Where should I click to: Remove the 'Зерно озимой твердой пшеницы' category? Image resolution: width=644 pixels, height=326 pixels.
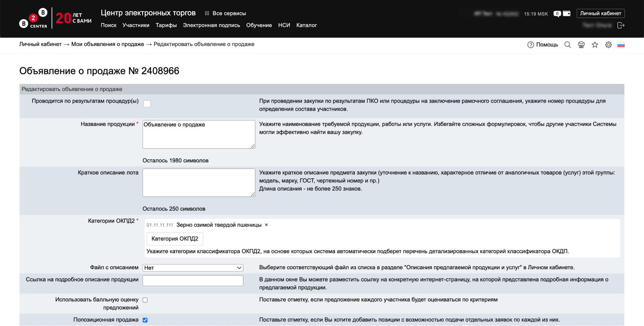click(x=266, y=225)
